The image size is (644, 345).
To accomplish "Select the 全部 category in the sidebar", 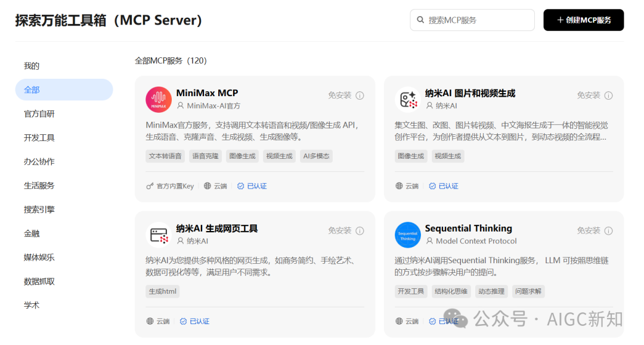I will pyautogui.click(x=64, y=90).
